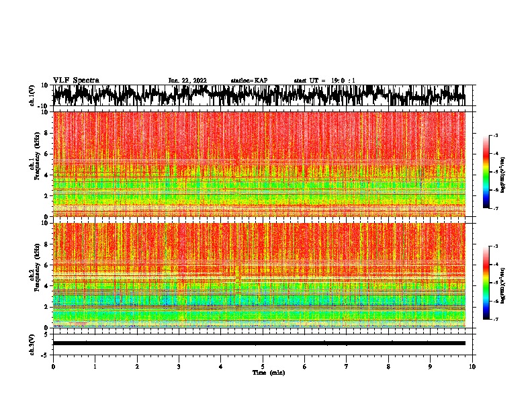Click time axis tick label "10"
Screen dimensions: 532x411
click(x=472, y=367)
